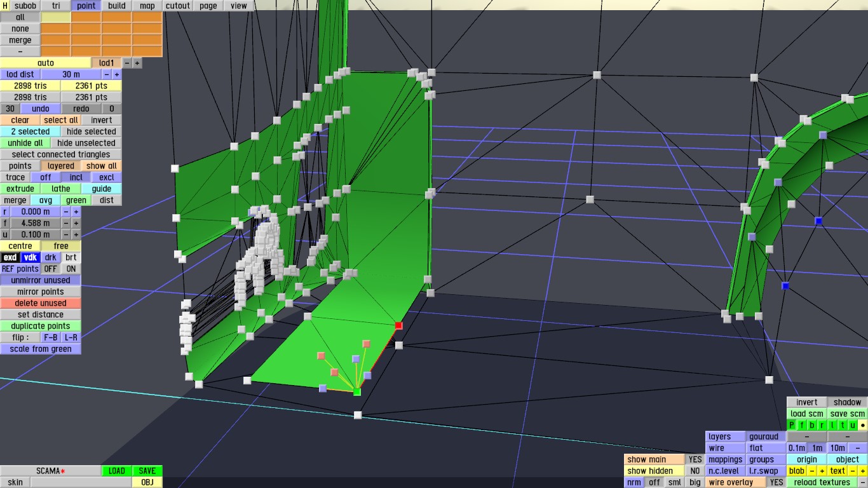Click the green SAVE button
The height and width of the screenshot is (488, 868).
coord(147,471)
